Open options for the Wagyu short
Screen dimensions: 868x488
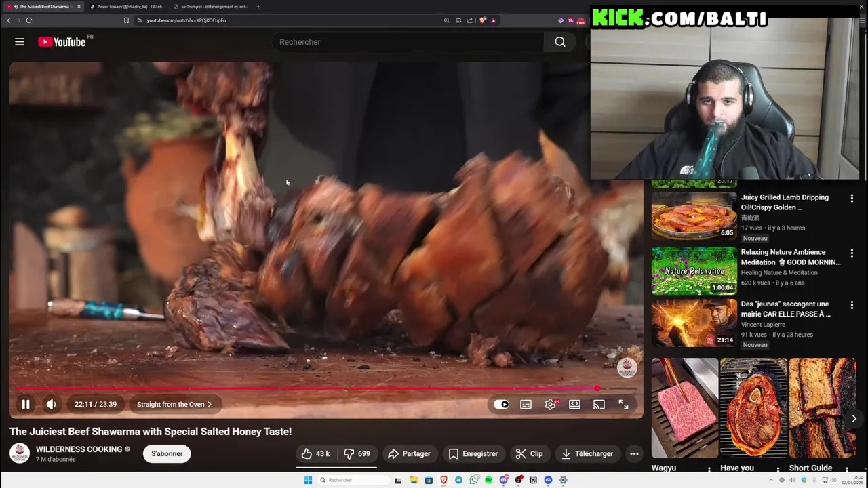[709, 468]
